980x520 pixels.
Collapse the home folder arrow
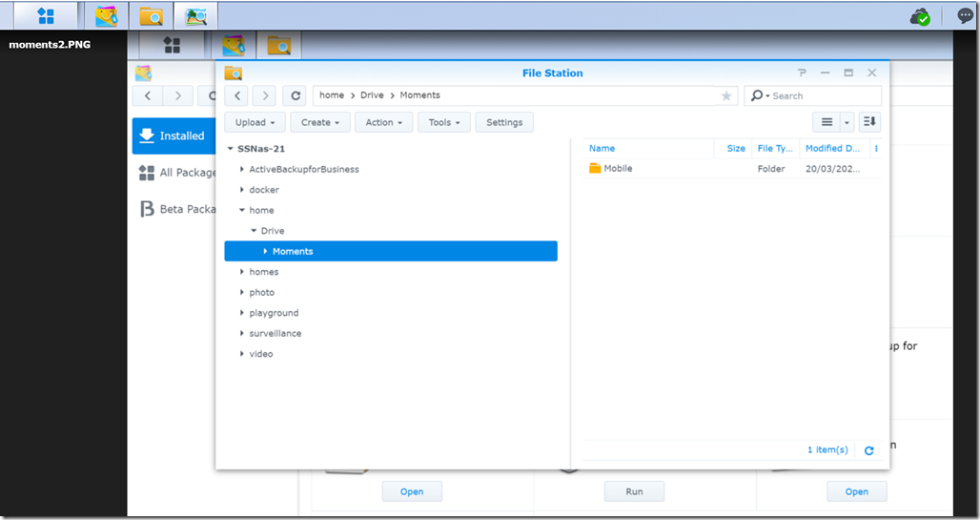pyautogui.click(x=242, y=210)
